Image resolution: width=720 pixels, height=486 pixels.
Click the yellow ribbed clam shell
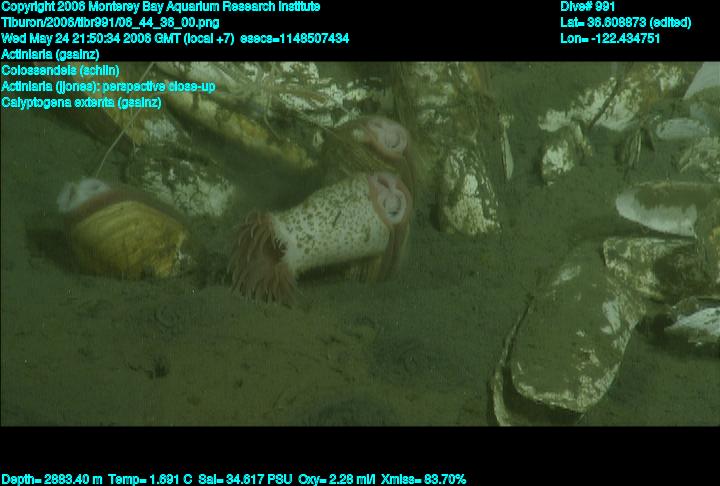pos(129,239)
